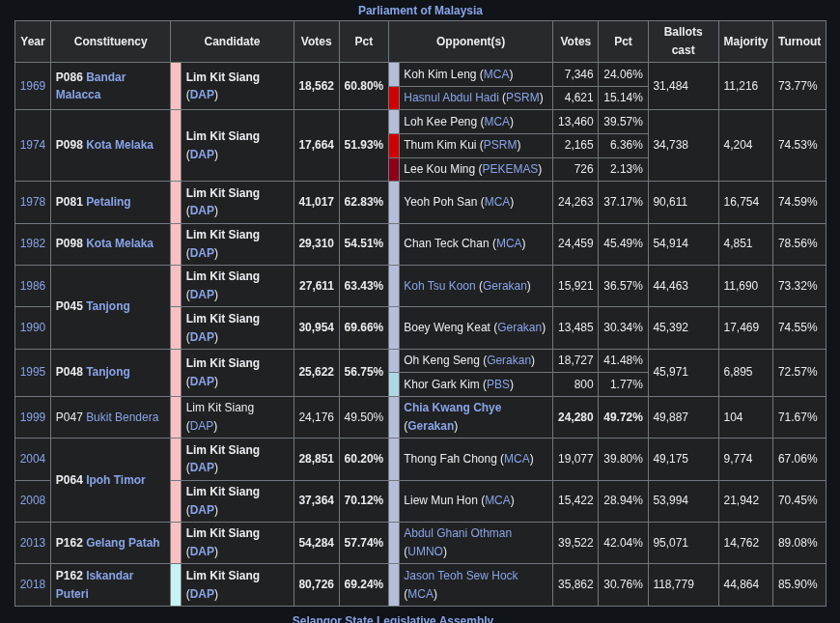This screenshot has width=840, height=623.
Task: Select the 49.72% opponent percentage cell
Action: pyautogui.click(x=623, y=417)
